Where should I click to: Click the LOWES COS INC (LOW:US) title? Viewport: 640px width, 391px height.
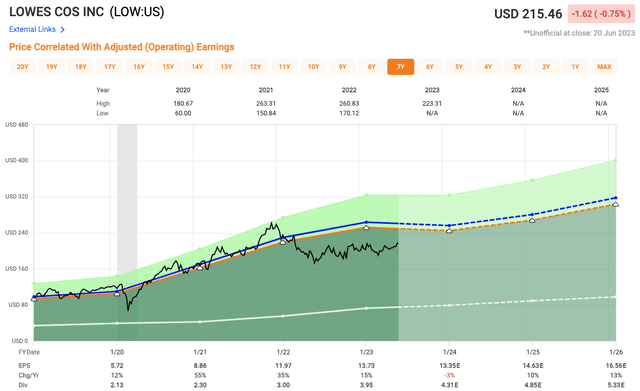pyautogui.click(x=87, y=12)
